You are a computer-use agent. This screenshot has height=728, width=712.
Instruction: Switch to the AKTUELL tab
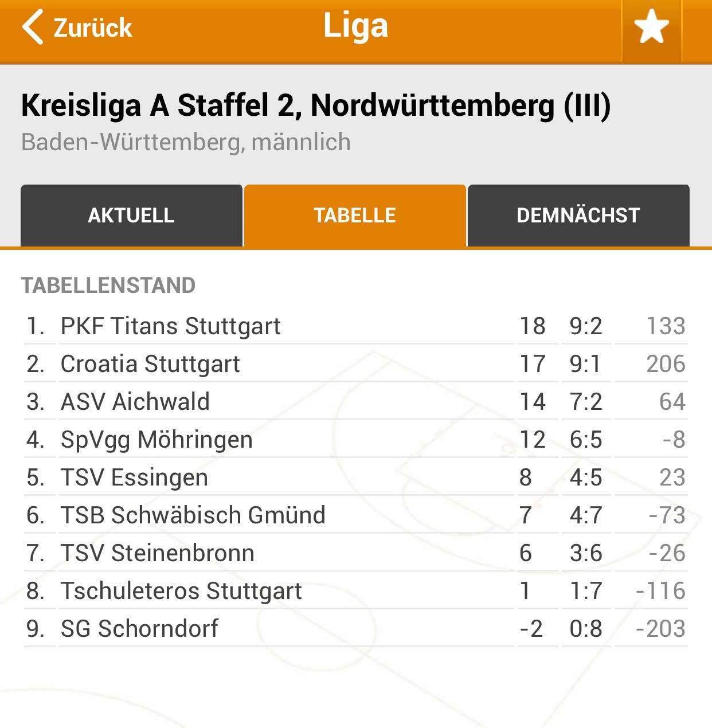point(131,216)
